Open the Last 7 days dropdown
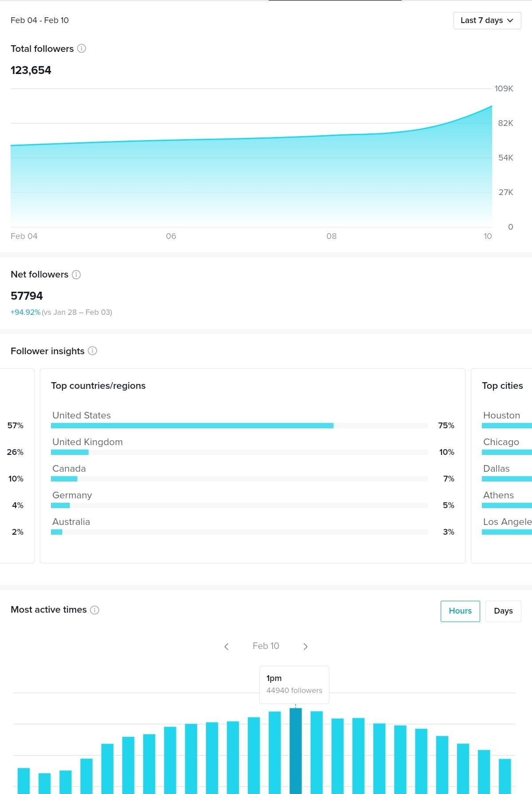 pyautogui.click(x=487, y=20)
